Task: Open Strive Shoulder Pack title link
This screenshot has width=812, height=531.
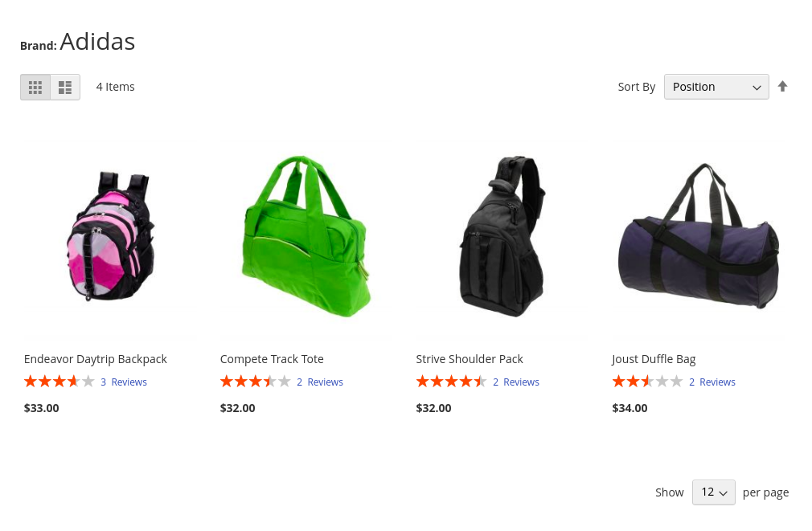Action: click(x=470, y=359)
